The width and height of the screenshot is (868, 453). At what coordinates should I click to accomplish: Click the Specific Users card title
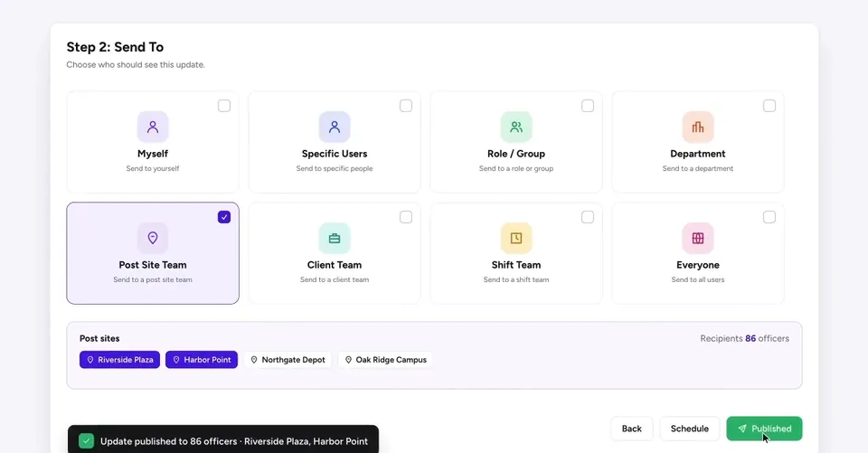[335, 154]
